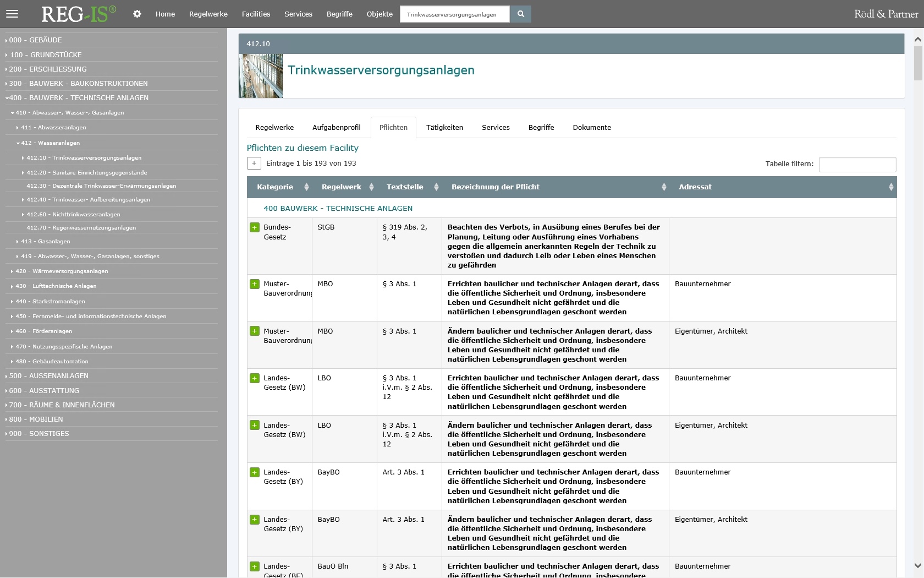
Task: Click the Tabelle filtern input field
Action: click(x=857, y=164)
